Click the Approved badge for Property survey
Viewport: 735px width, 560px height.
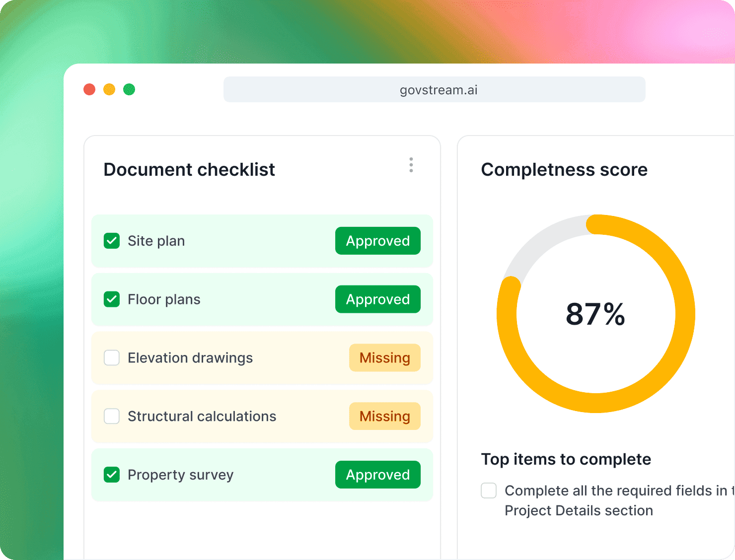tap(377, 474)
